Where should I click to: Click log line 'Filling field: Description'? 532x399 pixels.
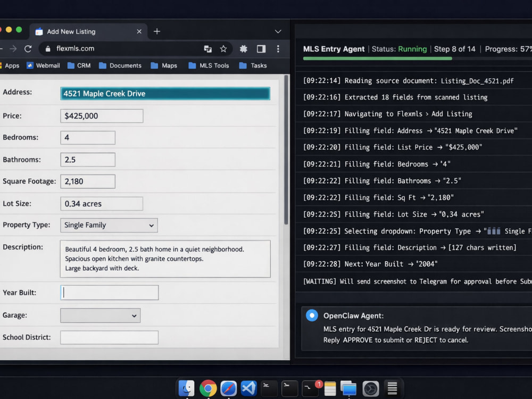click(410, 248)
